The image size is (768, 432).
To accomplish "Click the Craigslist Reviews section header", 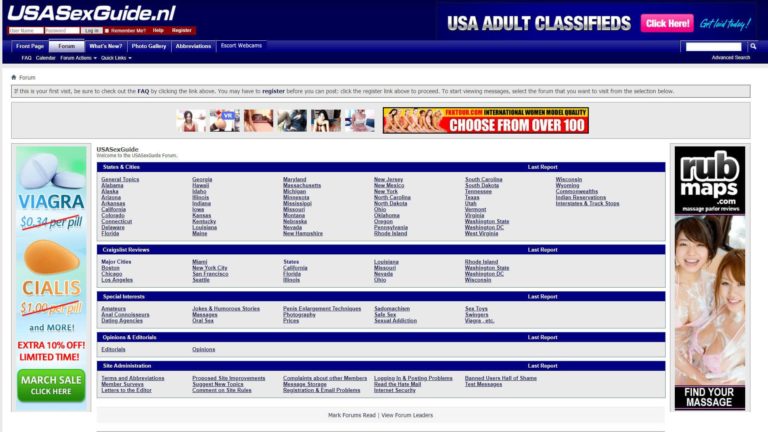I will tap(126, 250).
